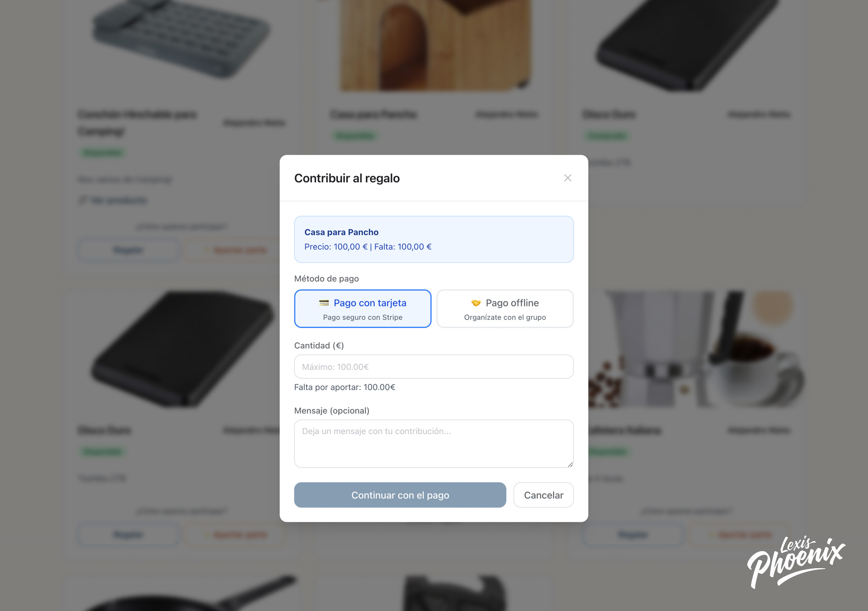Viewport: 868px width, 611px height.
Task: Select Pago con tarjeta payment method
Action: (x=363, y=309)
